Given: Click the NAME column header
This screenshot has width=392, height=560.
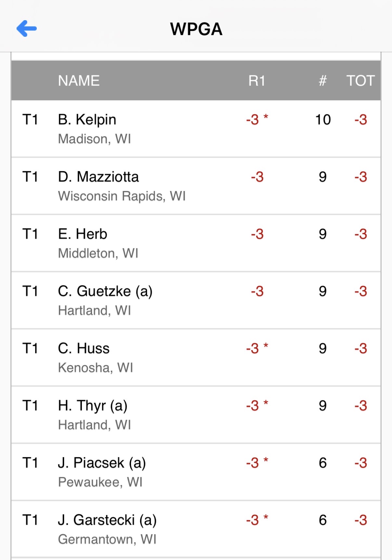Looking at the screenshot, I should pos(79,81).
